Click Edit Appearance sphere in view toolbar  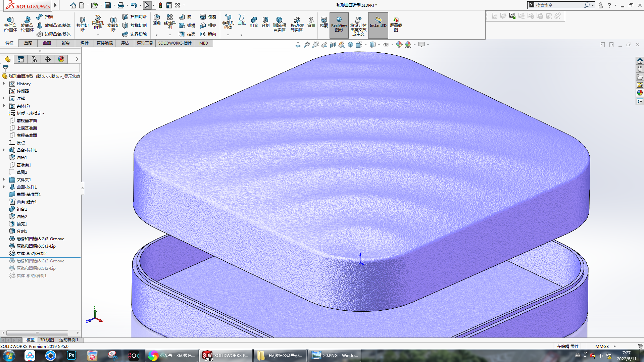(x=399, y=45)
